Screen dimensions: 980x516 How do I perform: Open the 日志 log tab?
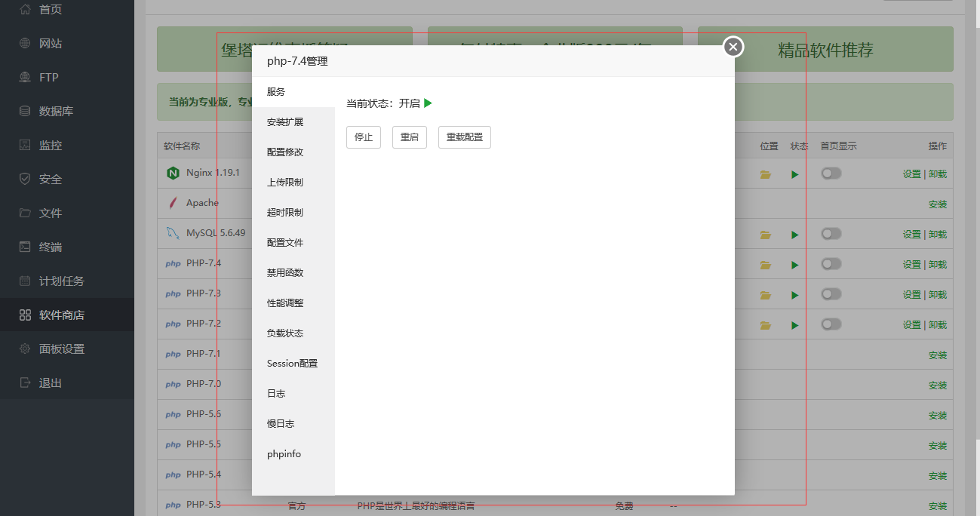(x=293, y=394)
